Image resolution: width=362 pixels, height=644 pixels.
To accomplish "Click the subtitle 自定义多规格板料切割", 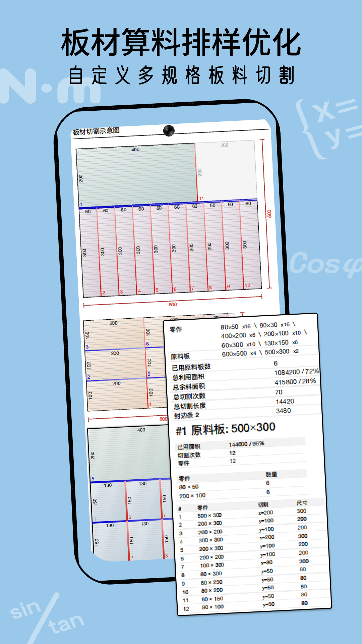I will 181,75.
